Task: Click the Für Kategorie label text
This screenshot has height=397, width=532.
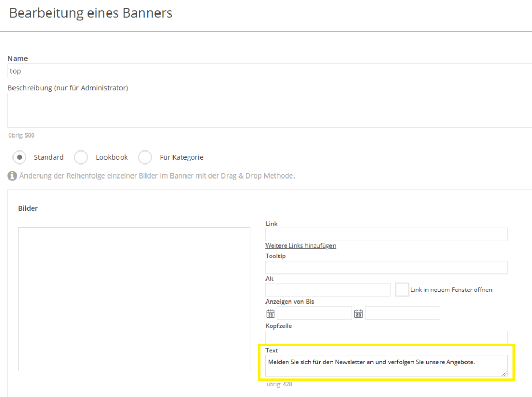Action: [181, 157]
